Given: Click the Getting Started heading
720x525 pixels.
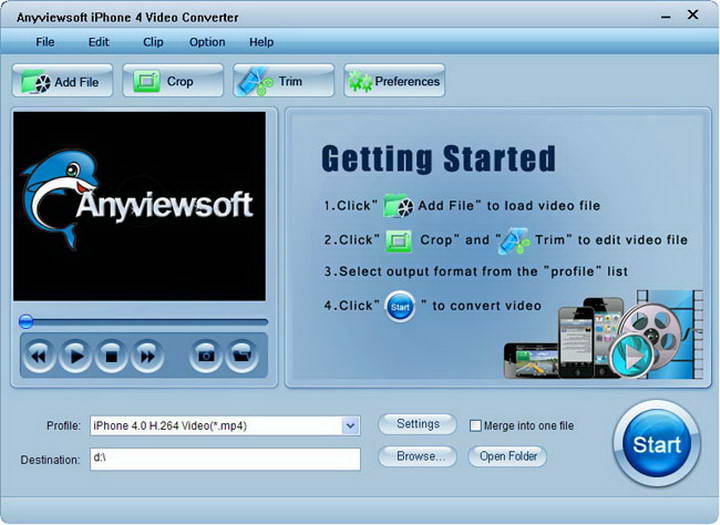Looking at the screenshot, I should (439, 159).
